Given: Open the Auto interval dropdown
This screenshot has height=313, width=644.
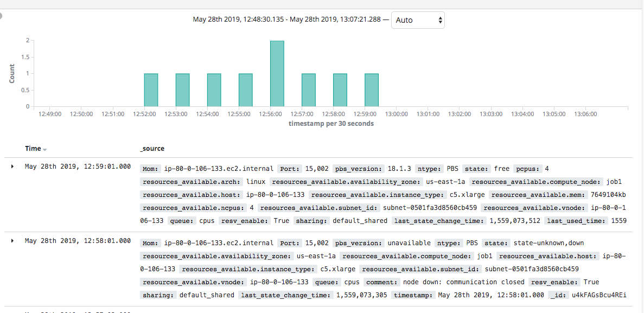Looking at the screenshot, I should [418, 20].
